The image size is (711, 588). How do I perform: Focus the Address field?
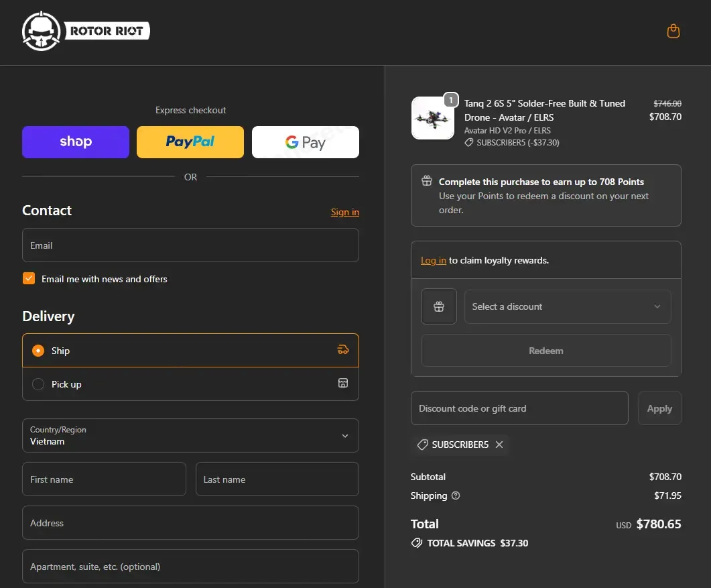[190, 523]
